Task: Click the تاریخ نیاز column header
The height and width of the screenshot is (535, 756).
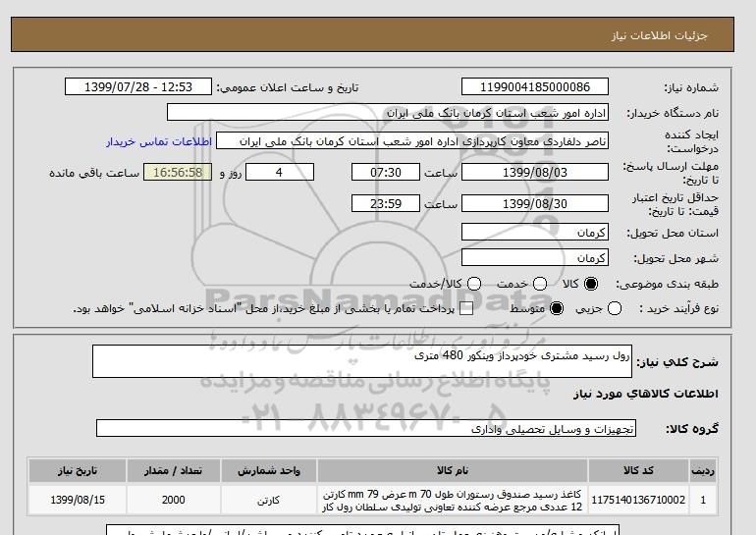Action: point(78,470)
